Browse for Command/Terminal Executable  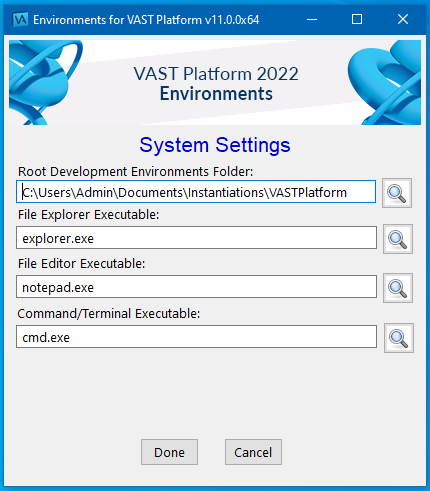point(399,338)
